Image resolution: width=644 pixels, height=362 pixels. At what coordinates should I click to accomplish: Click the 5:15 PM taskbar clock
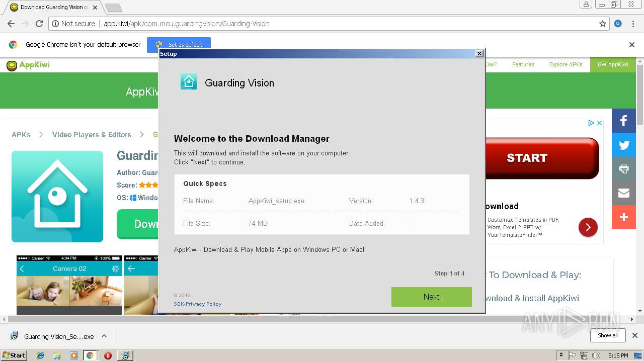[x=618, y=355]
